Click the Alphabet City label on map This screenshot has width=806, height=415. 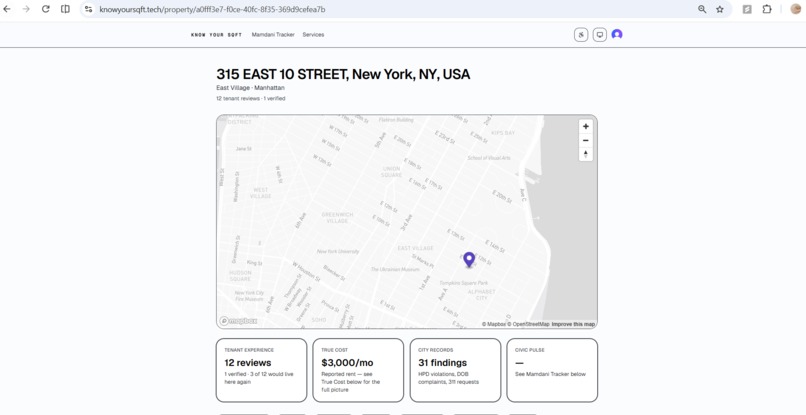[x=482, y=295]
